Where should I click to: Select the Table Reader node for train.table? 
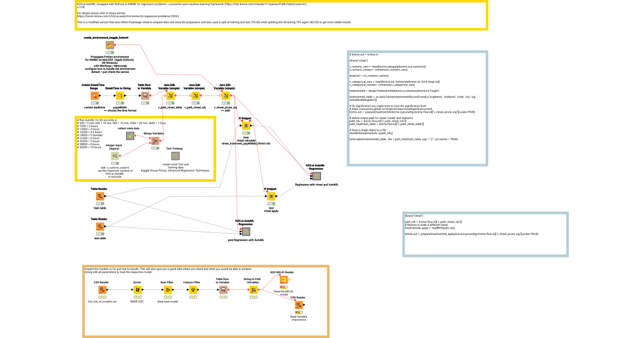(99, 196)
